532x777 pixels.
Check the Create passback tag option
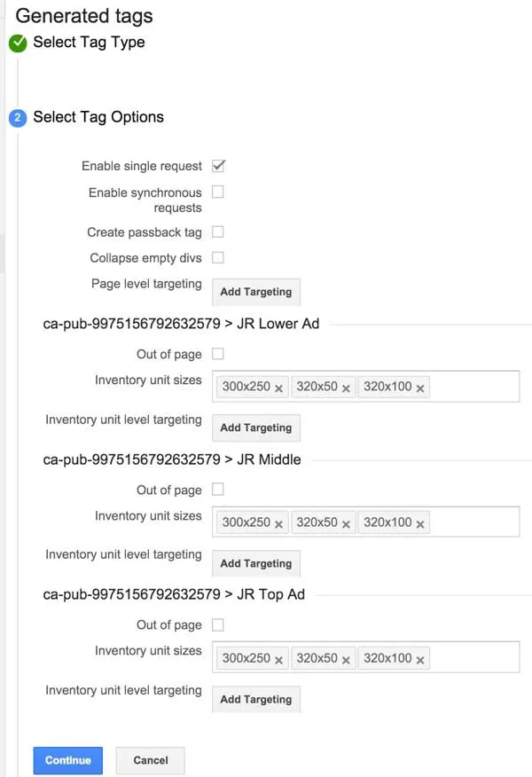[x=217, y=232]
